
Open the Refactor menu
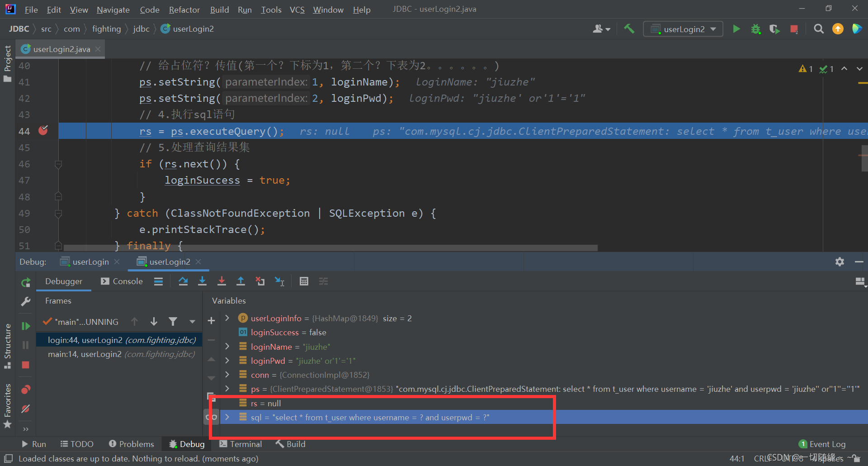pos(184,10)
